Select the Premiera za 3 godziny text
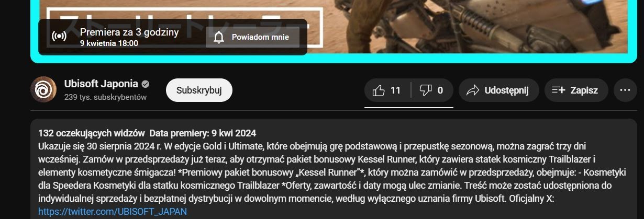This screenshot has height=219, width=644. pyautogui.click(x=129, y=32)
